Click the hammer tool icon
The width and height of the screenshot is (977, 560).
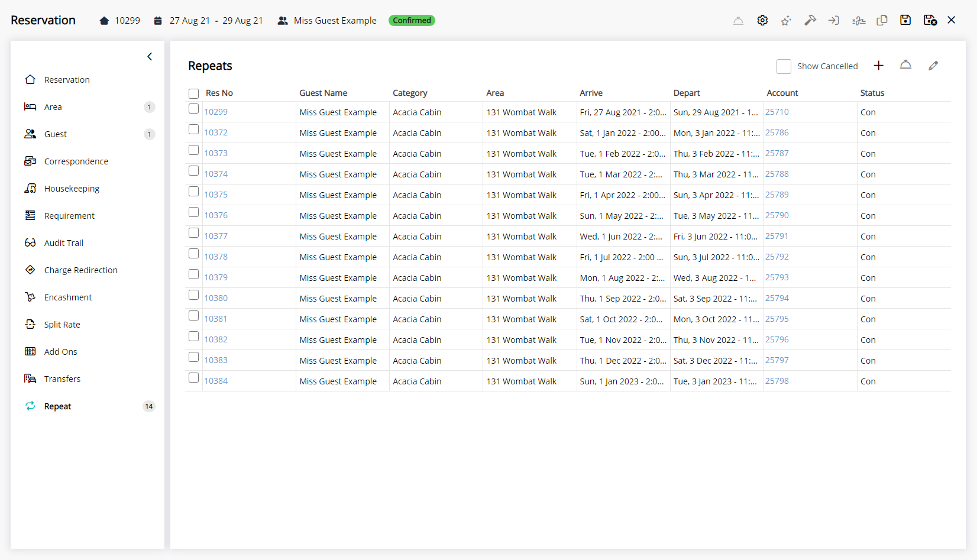click(810, 21)
